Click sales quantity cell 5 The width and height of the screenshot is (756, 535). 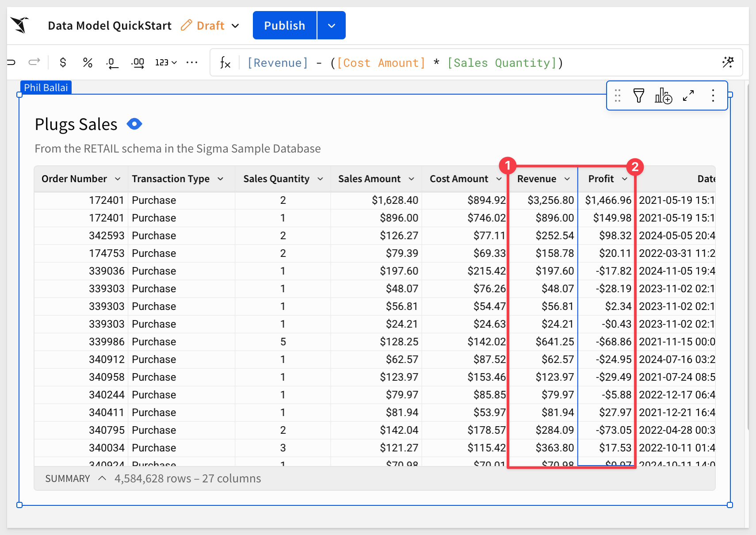point(283,342)
